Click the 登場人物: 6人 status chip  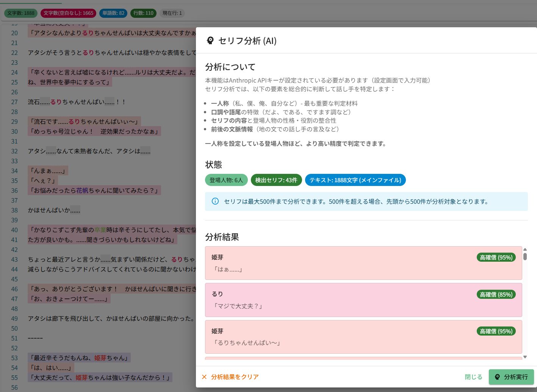tap(226, 180)
